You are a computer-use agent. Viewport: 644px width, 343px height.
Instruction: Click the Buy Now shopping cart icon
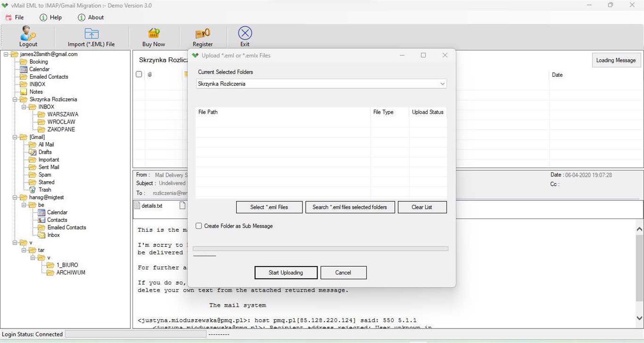tap(153, 34)
